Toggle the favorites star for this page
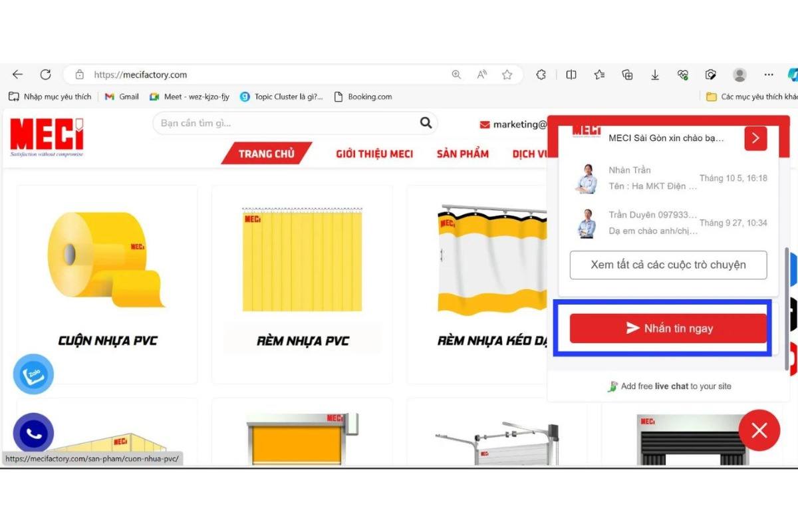 [x=507, y=74]
